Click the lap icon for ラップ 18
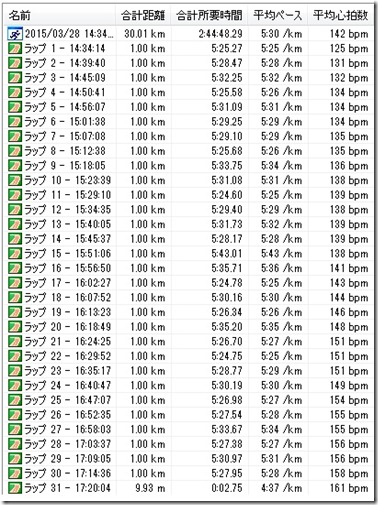The height and width of the screenshot is (505, 378). pyautogui.click(x=15, y=298)
